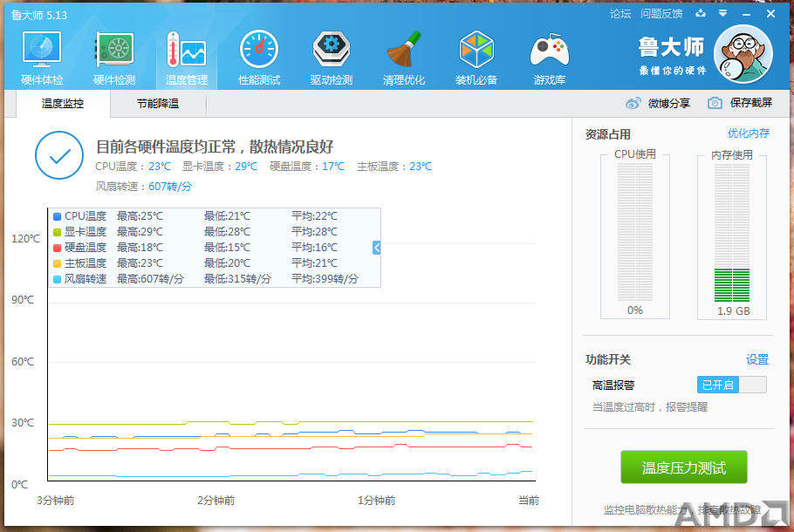Click the download tray icon in title bar
This screenshot has height=532, width=794.
pyautogui.click(x=701, y=13)
